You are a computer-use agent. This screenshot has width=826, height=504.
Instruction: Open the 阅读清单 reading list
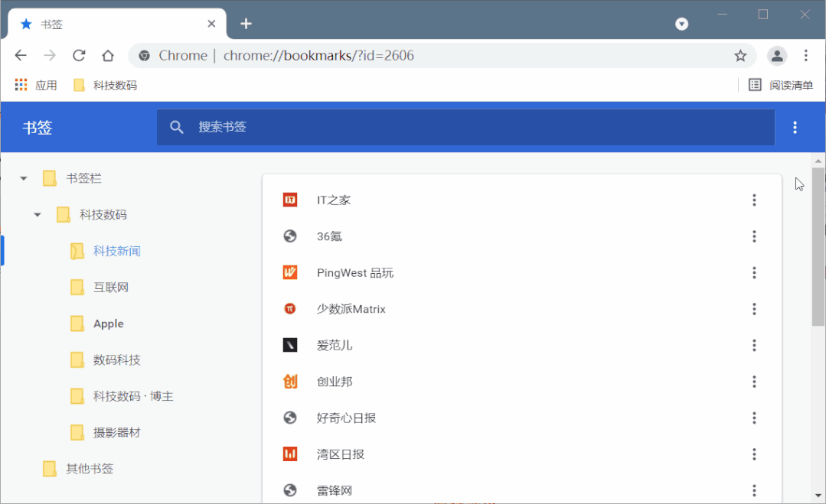click(781, 85)
